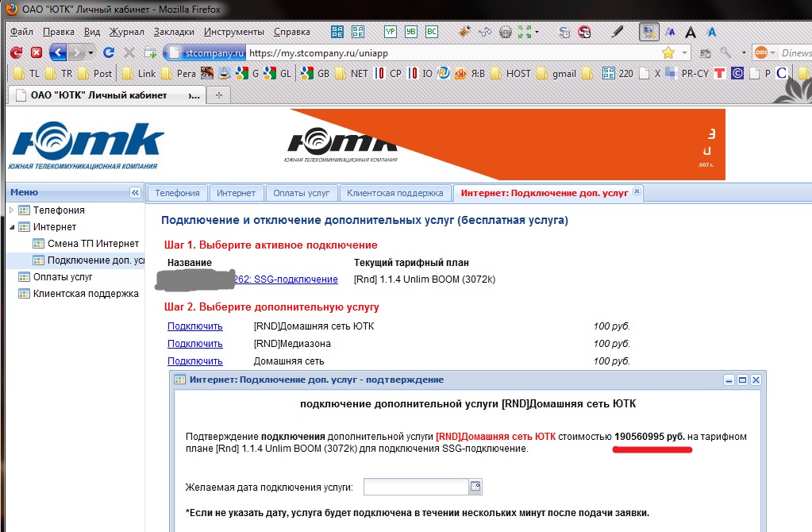Screen dimensions: 812x532
Task: Open the Вид menu
Action: pyautogui.click(x=92, y=32)
